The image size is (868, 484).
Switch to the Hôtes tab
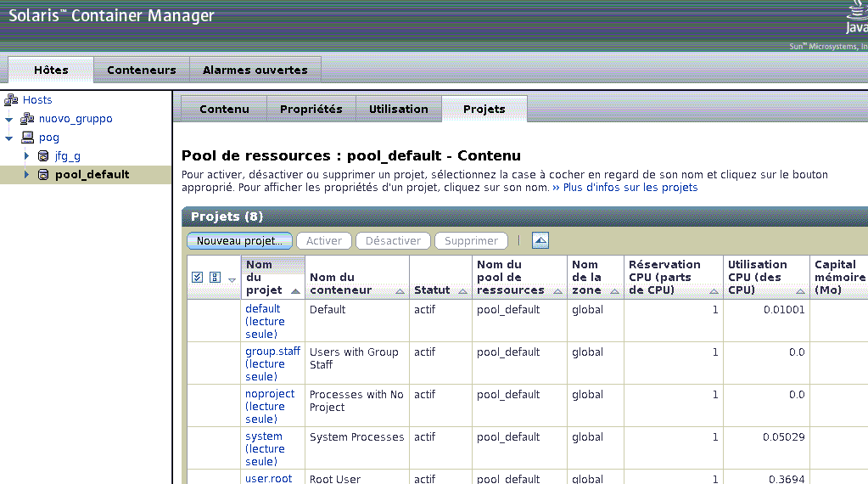click(51, 70)
